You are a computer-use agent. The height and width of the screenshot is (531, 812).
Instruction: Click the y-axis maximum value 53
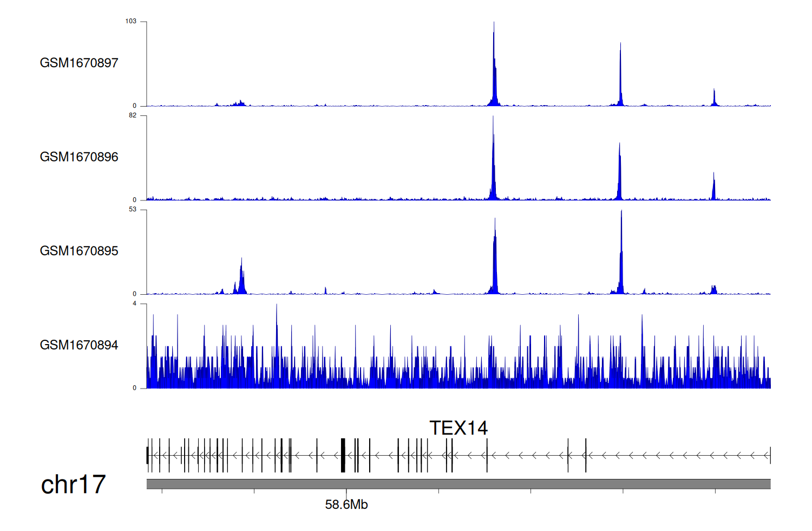coord(133,209)
